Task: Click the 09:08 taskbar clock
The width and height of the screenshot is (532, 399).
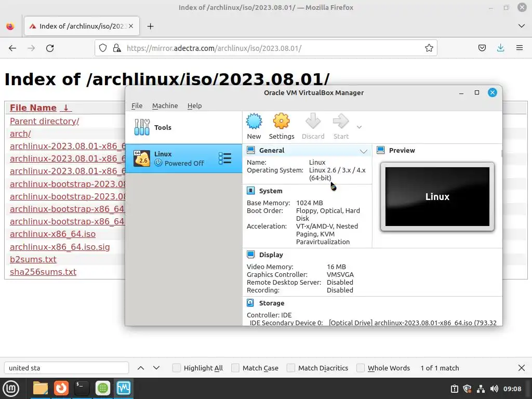Action: coord(512,389)
